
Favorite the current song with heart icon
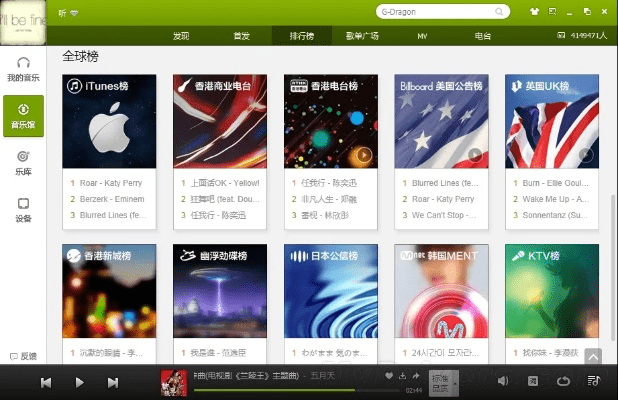coord(389,376)
